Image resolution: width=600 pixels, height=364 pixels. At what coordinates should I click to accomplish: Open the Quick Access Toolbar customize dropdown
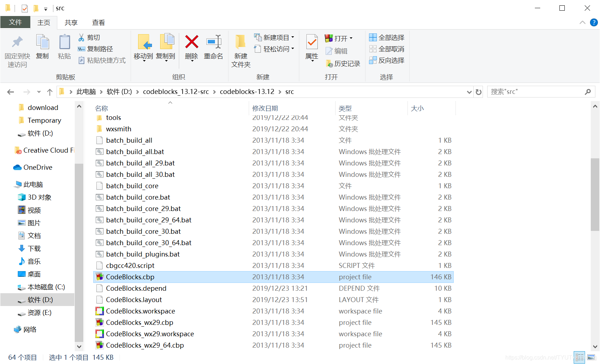46,9
